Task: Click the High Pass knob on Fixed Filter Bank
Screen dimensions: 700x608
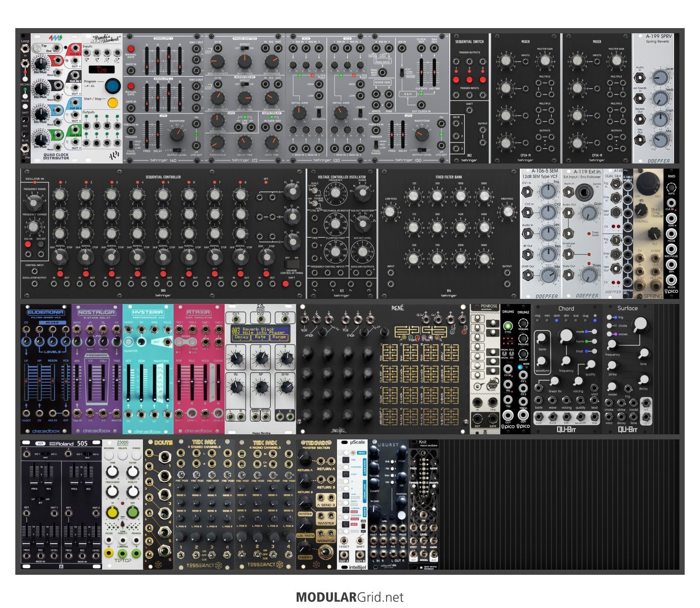Action: (x=507, y=212)
